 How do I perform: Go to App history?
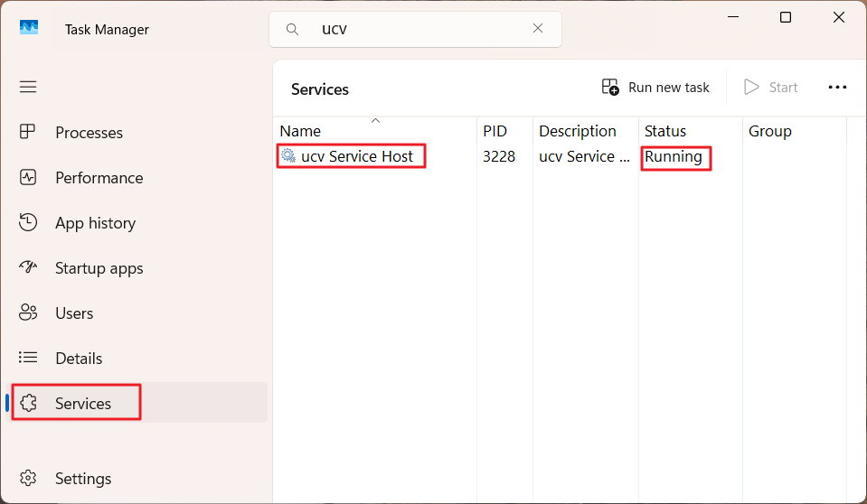(x=95, y=223)
